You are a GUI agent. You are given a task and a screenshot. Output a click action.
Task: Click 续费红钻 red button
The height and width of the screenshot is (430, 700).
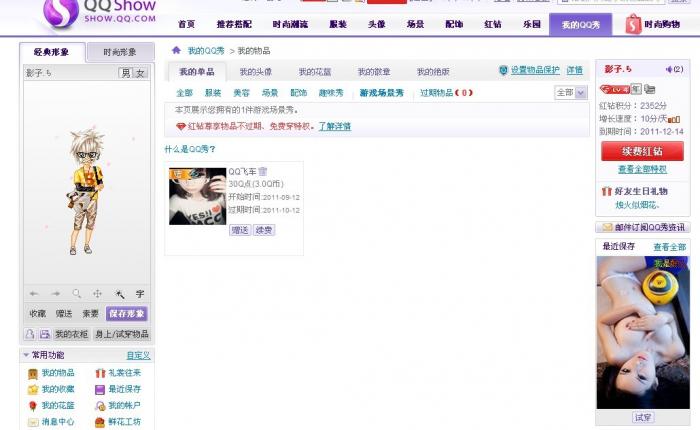[x=642, y=151]
